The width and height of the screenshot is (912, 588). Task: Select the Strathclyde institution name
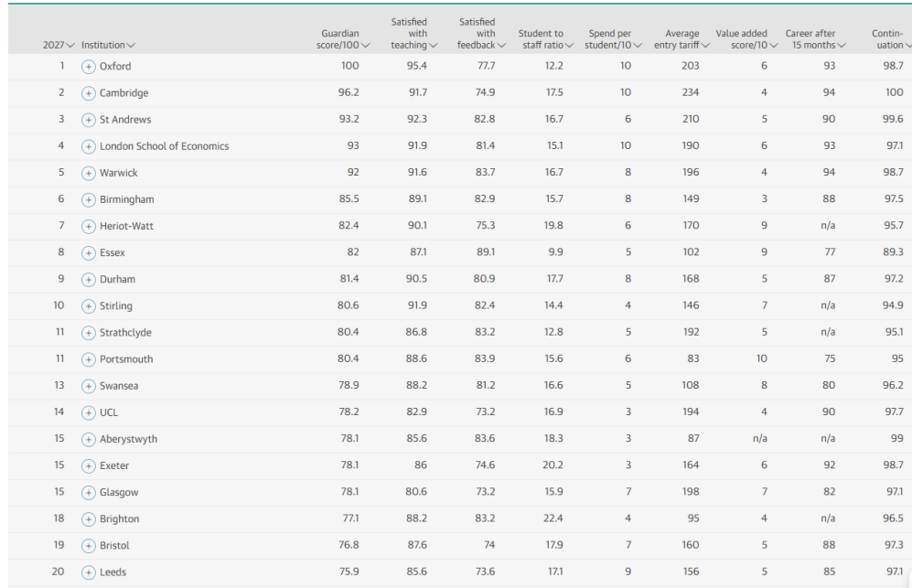pyautogui.click(x=125, y=333)
